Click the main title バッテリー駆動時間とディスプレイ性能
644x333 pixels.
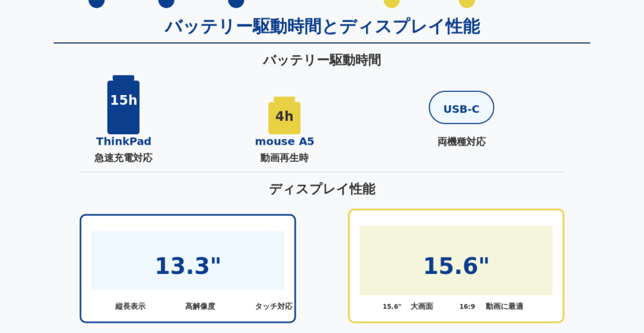[x=322, y=26]
